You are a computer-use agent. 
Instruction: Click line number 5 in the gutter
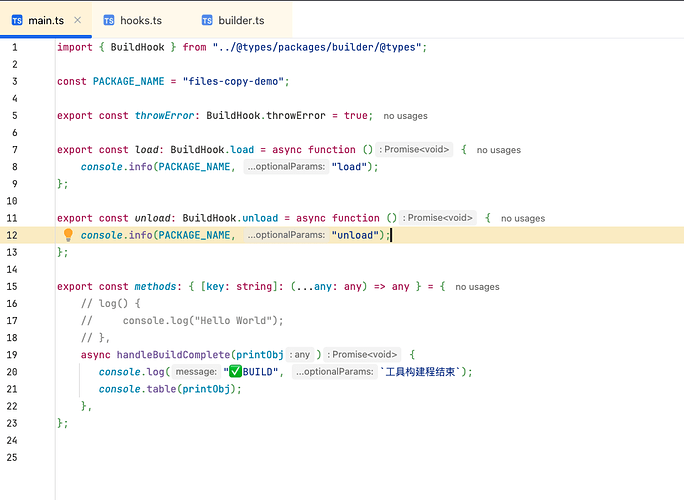(x=14, y=116)
